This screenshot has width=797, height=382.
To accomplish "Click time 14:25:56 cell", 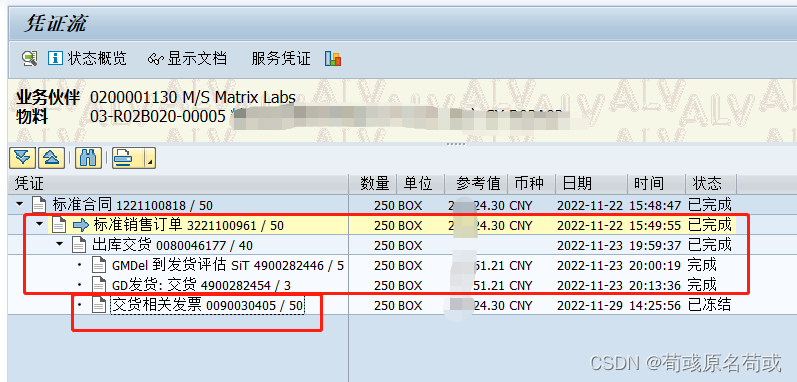I will tap(655, 305).
